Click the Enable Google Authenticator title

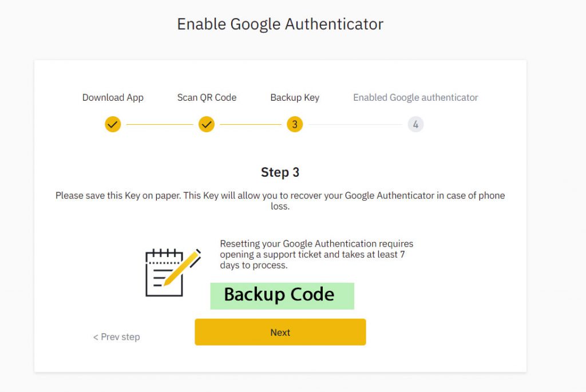(280, 24)
